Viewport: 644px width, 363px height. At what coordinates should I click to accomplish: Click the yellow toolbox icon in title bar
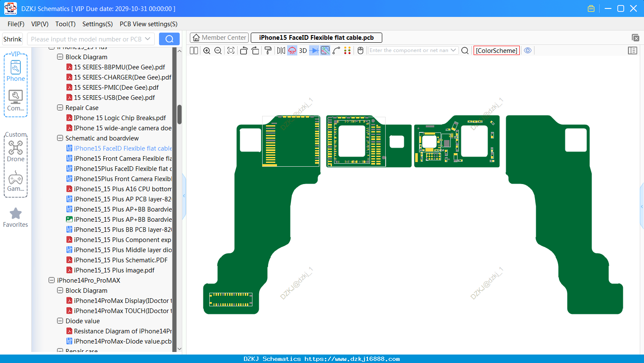[591, 8]
